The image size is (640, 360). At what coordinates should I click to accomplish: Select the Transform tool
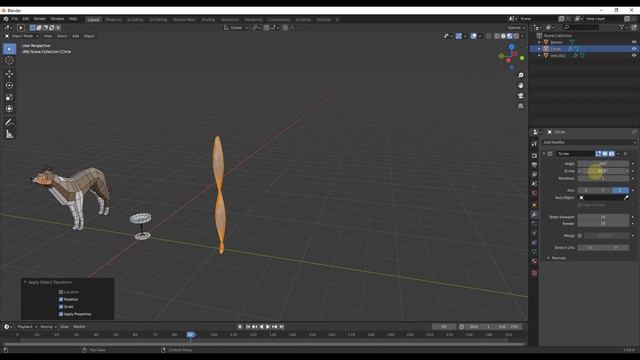9,109
